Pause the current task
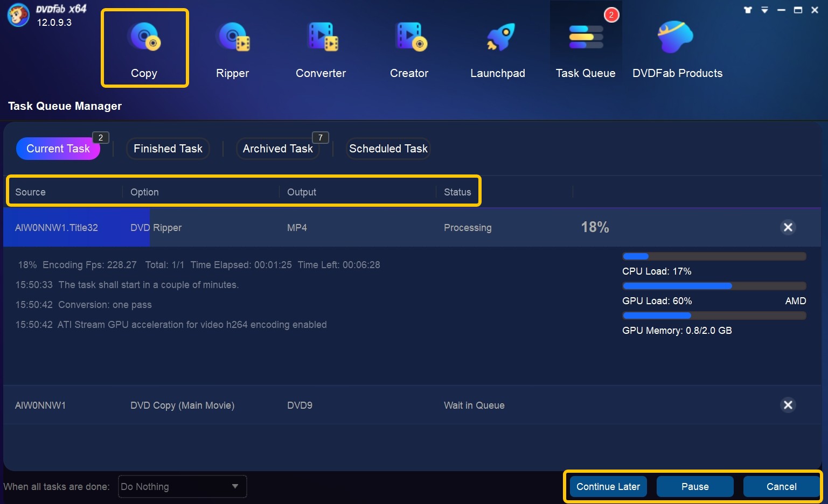 tap(695, 487)
